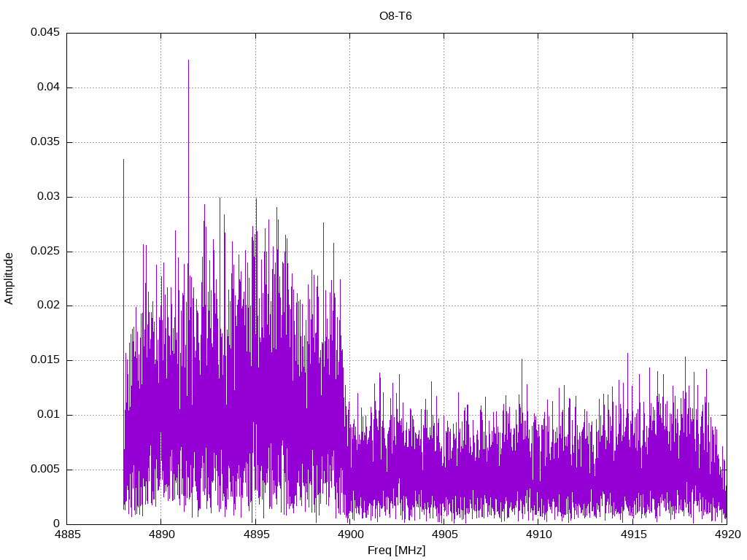Screen dimensions: 747x560
Task: Click the 4890 x-axis tick label
Action: click(x=160, y=534)
